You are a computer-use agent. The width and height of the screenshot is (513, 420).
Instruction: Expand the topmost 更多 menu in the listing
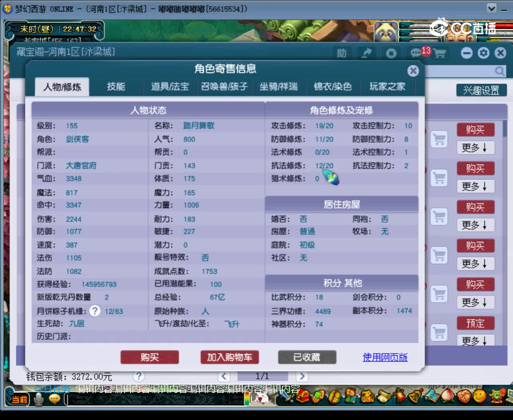(475, 147)
